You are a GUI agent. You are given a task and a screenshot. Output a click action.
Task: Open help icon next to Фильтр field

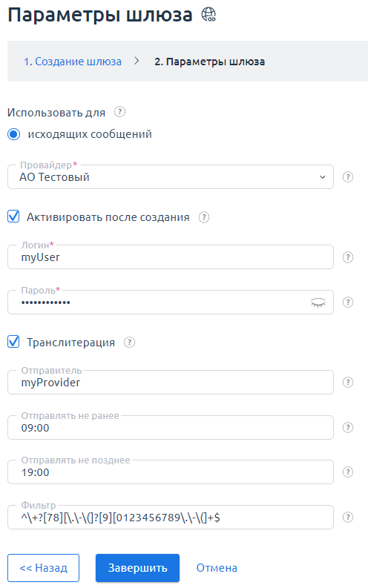348,518
